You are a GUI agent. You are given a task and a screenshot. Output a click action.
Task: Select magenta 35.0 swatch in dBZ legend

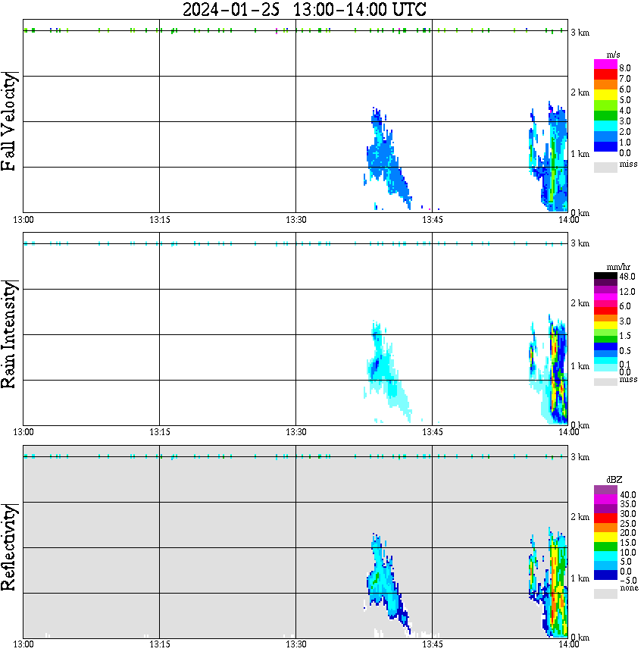coord(605,500)
